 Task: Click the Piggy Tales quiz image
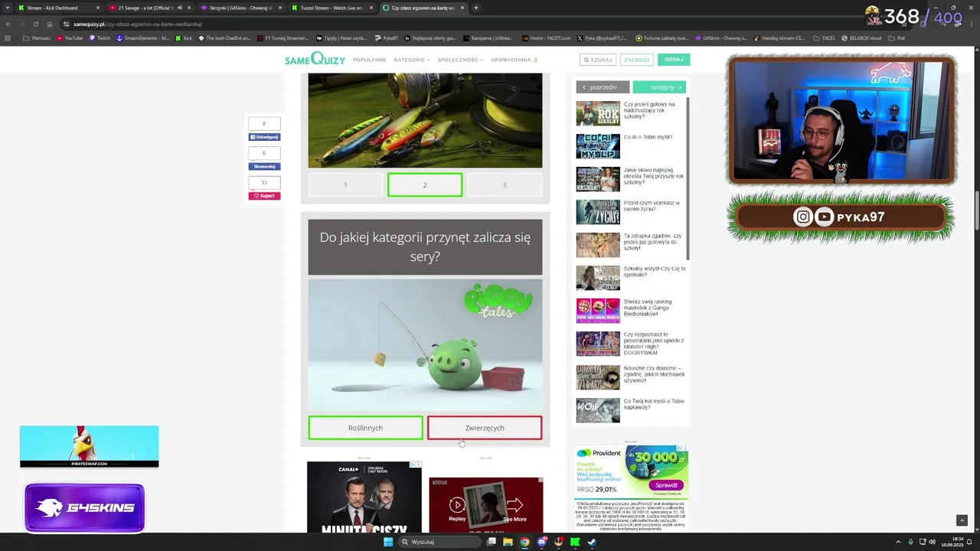click(425, 344)
